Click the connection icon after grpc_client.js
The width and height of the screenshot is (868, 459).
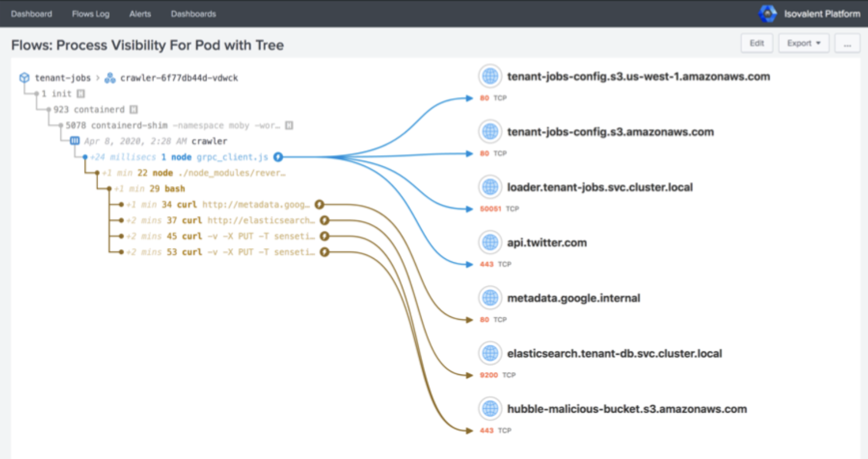coord(278,157)
